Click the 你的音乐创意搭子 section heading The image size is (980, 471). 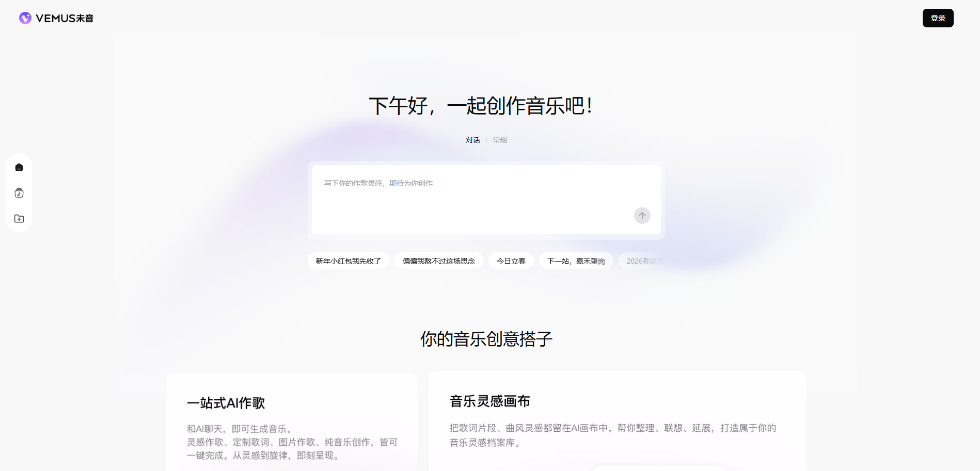click(x=486, y=339)
